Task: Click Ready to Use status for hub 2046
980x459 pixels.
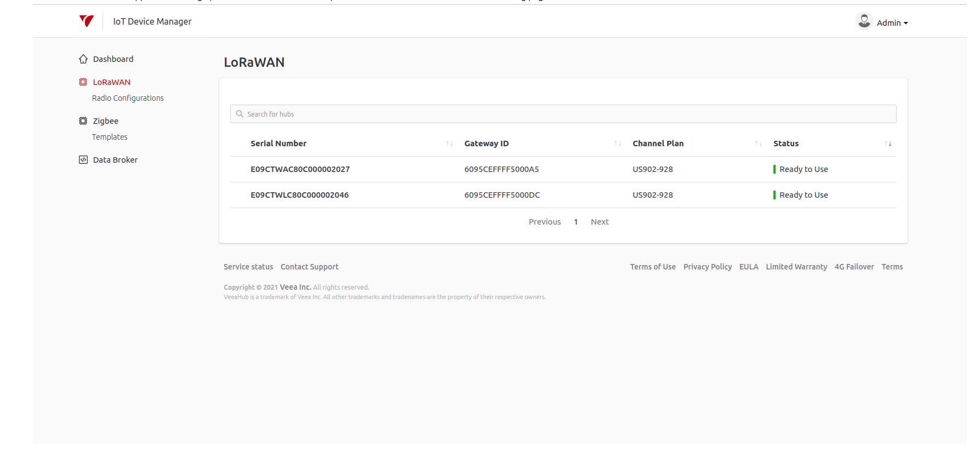Action: click(x=804, y=195)
